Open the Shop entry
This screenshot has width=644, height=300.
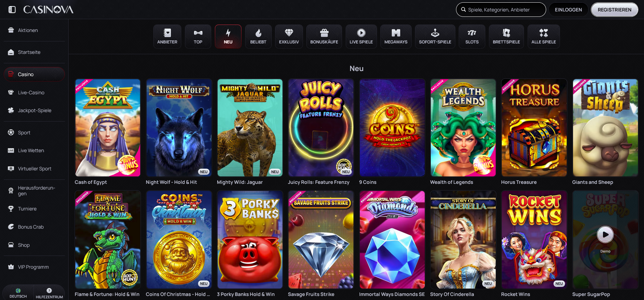point(34,245)
